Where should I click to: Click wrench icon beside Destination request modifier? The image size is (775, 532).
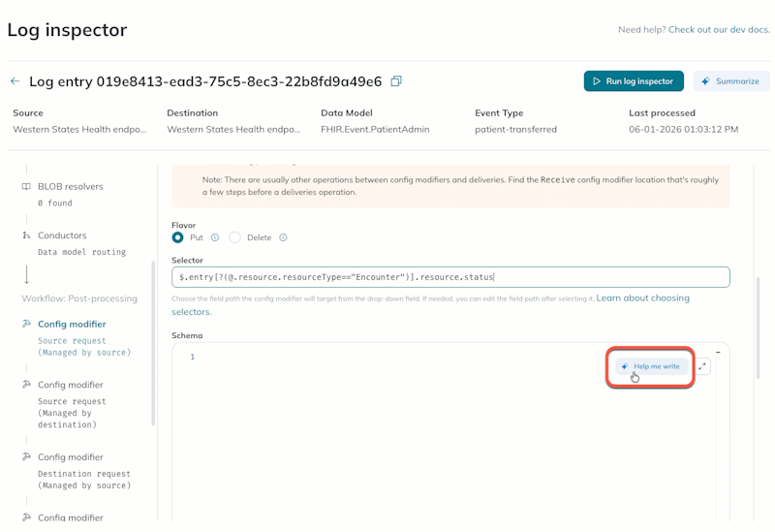click(x=26, y=456)
